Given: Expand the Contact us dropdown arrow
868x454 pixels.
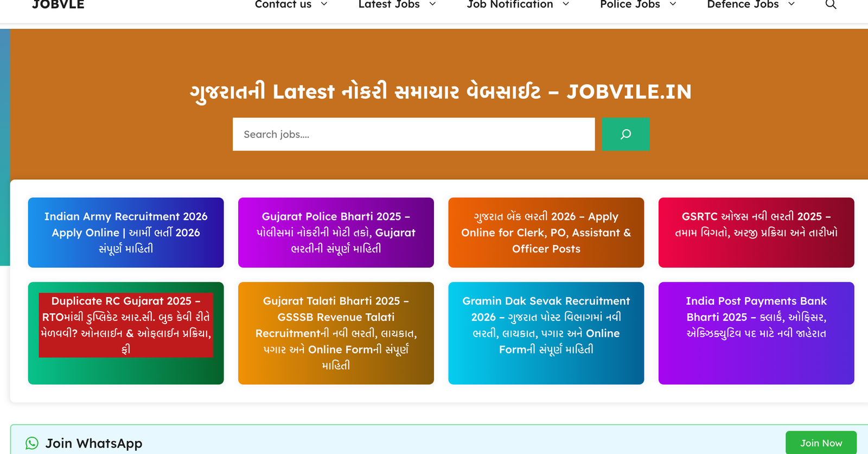Looking at the screenshot, I should (x=324, y=4).
